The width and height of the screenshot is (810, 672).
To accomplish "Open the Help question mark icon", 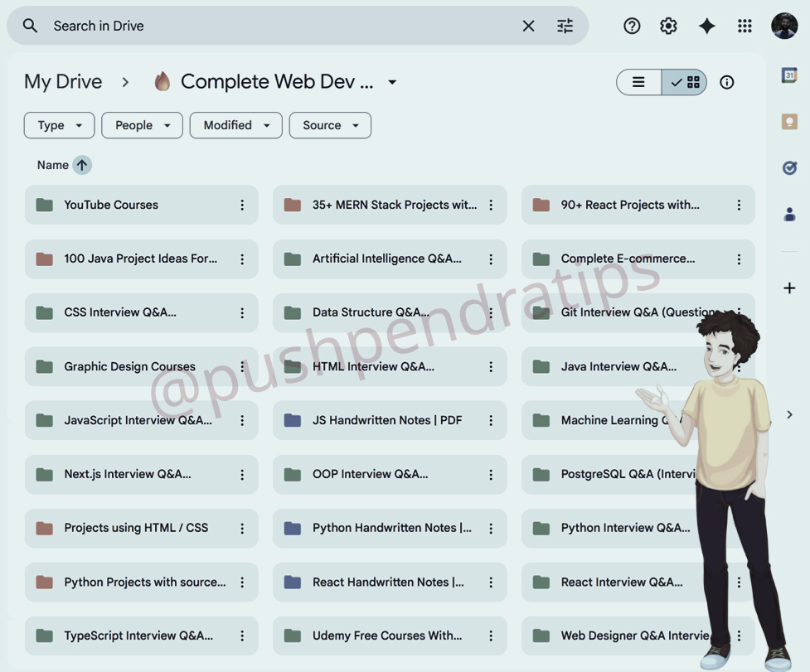I will pos(631,26).
